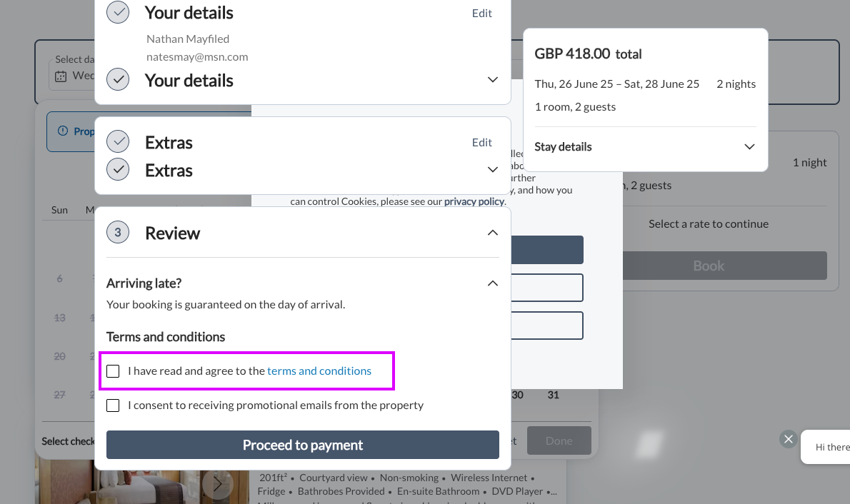
Task: Click the calendar icon in date selector
Action: pos(61,76)
